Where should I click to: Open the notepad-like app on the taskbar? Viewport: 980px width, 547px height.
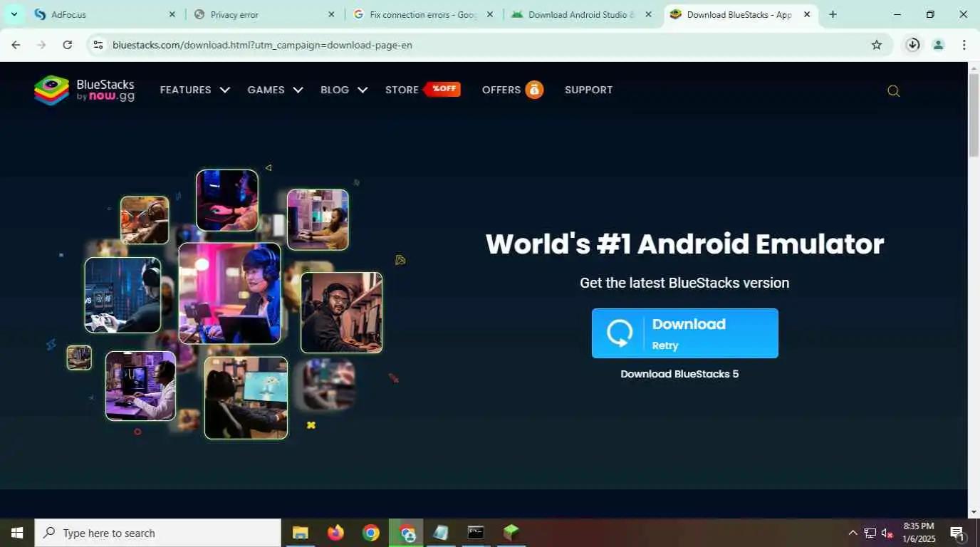click(441, 533)
